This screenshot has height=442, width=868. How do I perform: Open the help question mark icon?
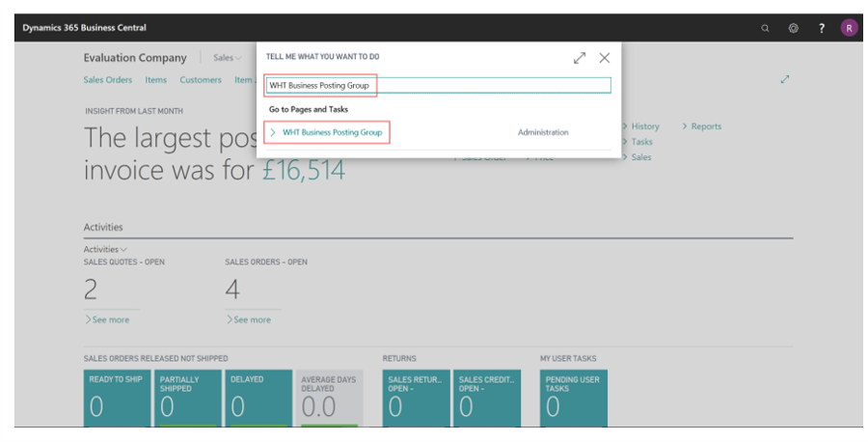pyautogui.click(x=822, y=28)
